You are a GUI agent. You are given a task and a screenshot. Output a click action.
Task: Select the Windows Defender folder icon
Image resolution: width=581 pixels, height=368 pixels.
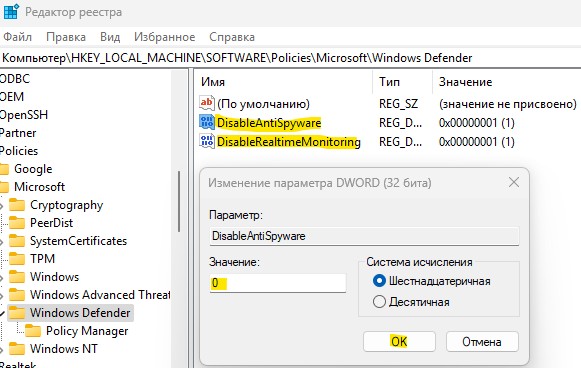coord(17,313)
